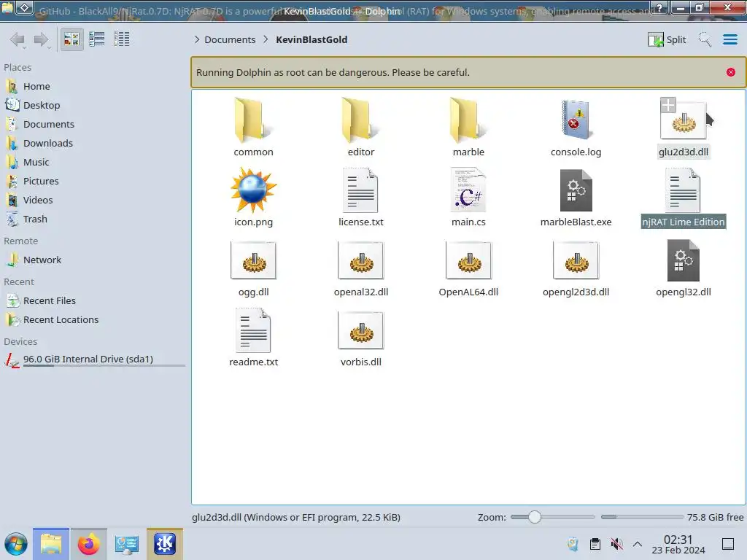Open the clock showing 02:31
This screenshot has width=747, height=560.
pyautogui.click(x=678, y=544)
